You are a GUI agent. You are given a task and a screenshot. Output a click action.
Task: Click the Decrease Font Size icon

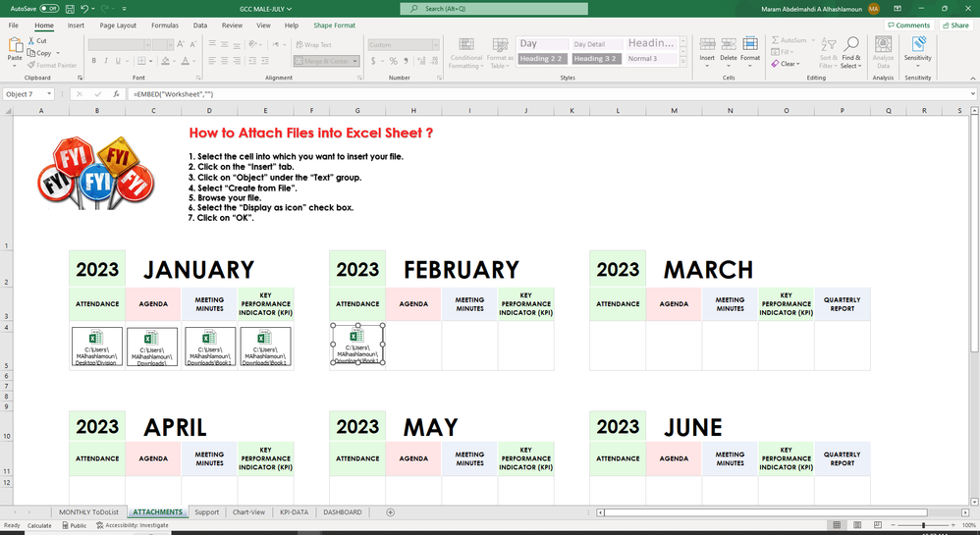pos(192,44)
